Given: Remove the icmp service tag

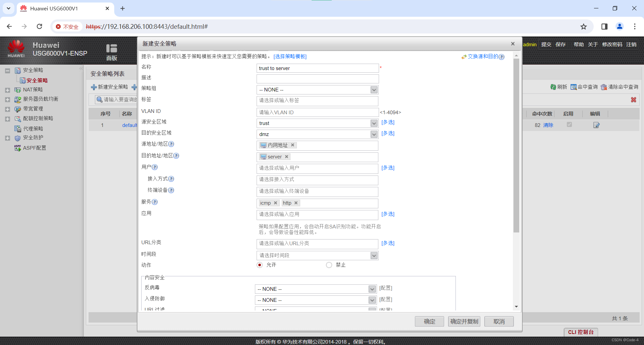Looking at the screenshot, I should pyautogui.click(x=275, y=203).
